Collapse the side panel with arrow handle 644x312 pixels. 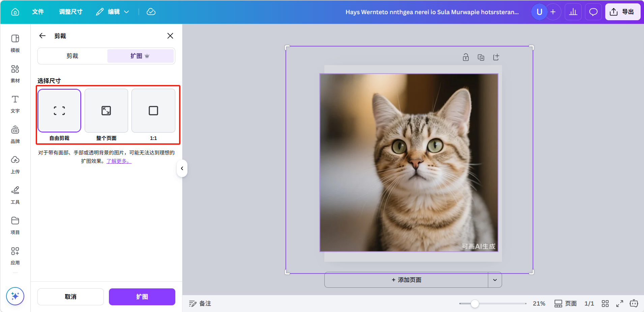(182, 168)
